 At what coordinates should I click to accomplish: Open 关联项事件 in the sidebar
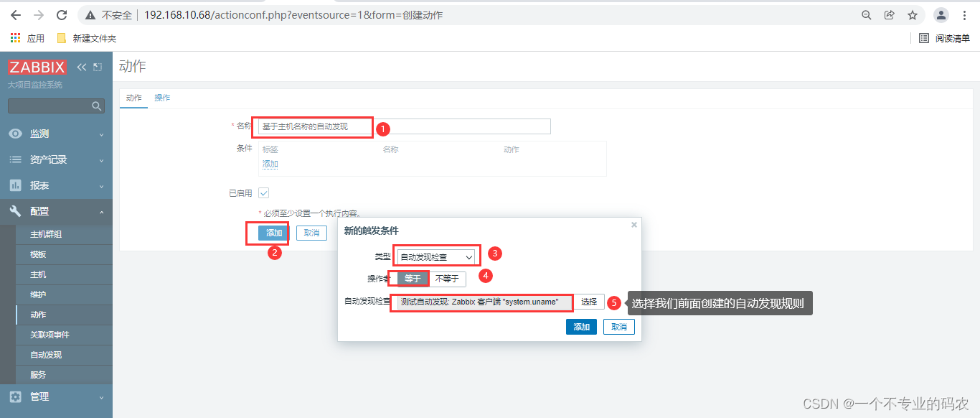[x=64, y=335]
